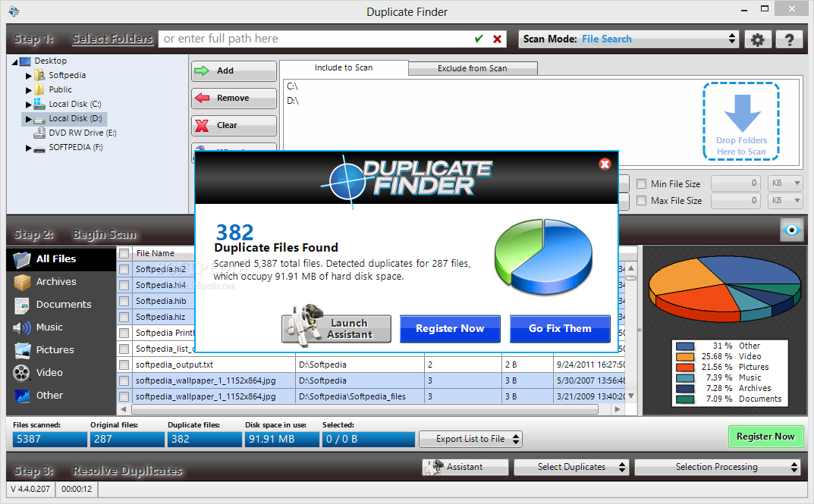Expand the SOFTPEDIA (F:) node
This screenshot has height=504, width=814.
click(29, 149)
